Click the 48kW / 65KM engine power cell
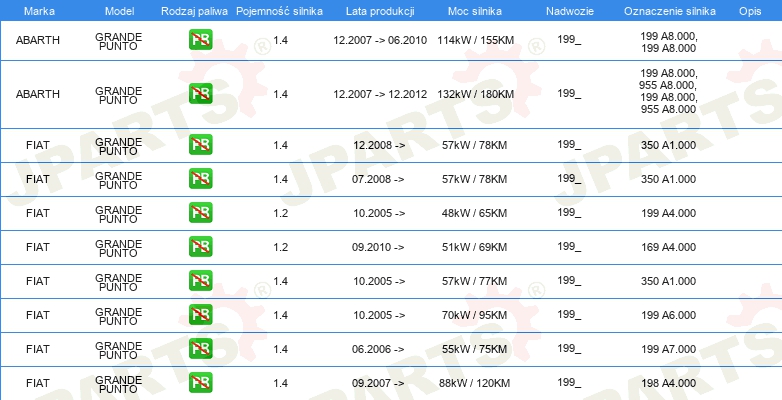This screenshot has width=782, height=400. (474, 213)
